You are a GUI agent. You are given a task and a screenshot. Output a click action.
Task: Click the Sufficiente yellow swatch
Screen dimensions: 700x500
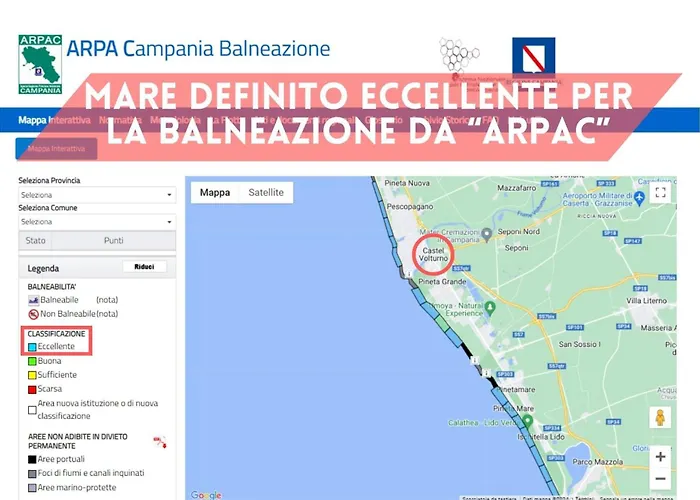click(x=32, y=375)
